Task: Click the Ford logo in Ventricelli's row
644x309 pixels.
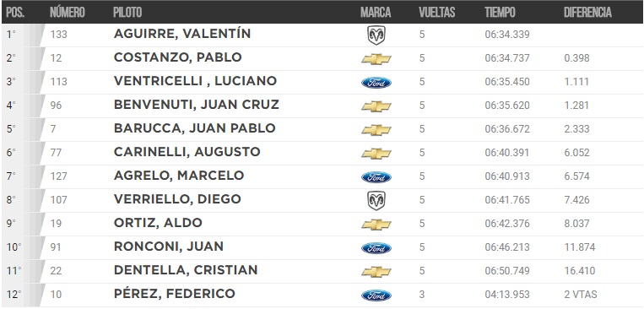Action: point(376,83)
